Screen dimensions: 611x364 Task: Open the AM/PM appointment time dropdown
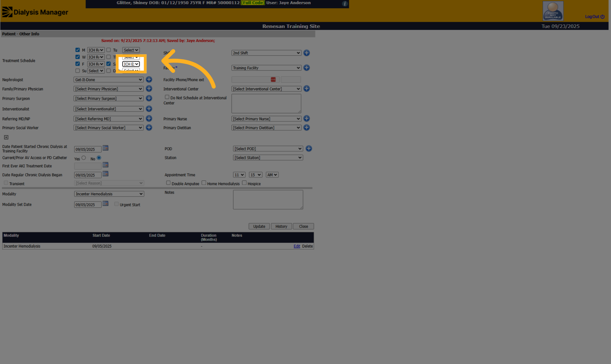pyautogui.click(x=272, y=175)
